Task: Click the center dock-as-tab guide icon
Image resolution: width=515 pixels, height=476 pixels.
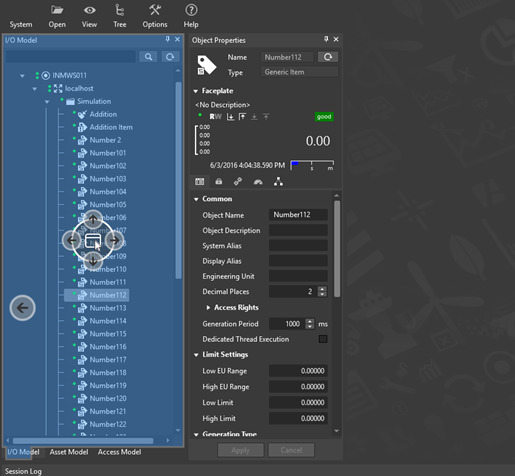Action: click(x=93, y=240)
